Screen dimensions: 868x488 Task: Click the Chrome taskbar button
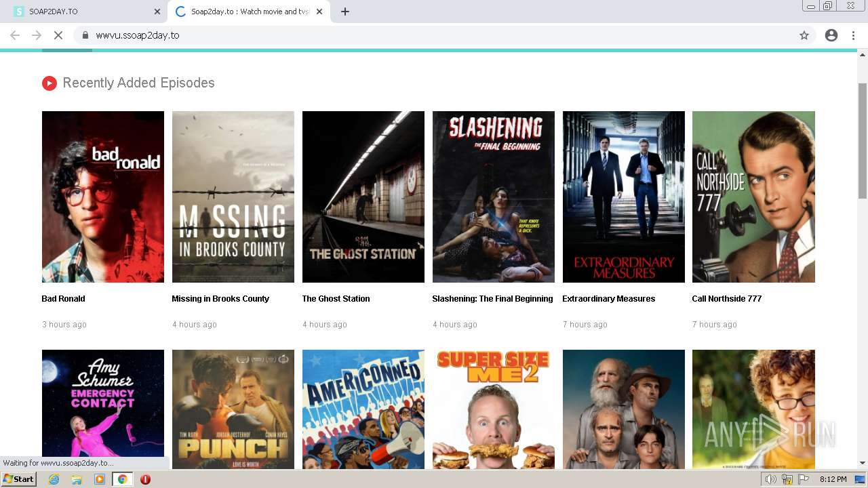coord(122,479)
